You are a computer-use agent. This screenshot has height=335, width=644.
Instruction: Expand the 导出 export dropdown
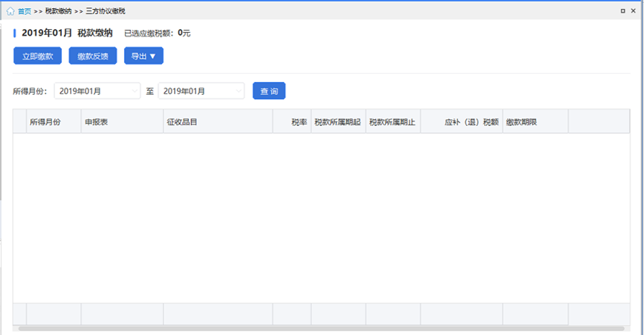click(144, 56)
